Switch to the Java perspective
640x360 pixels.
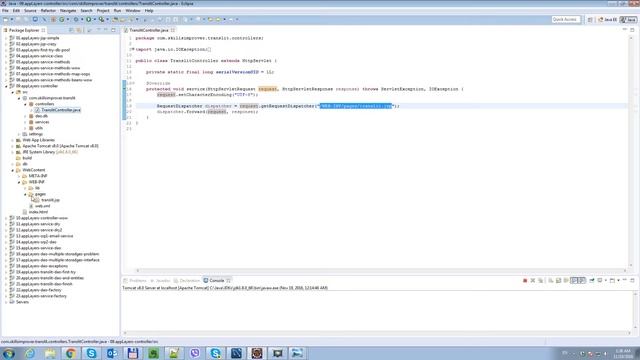[629, 20]
